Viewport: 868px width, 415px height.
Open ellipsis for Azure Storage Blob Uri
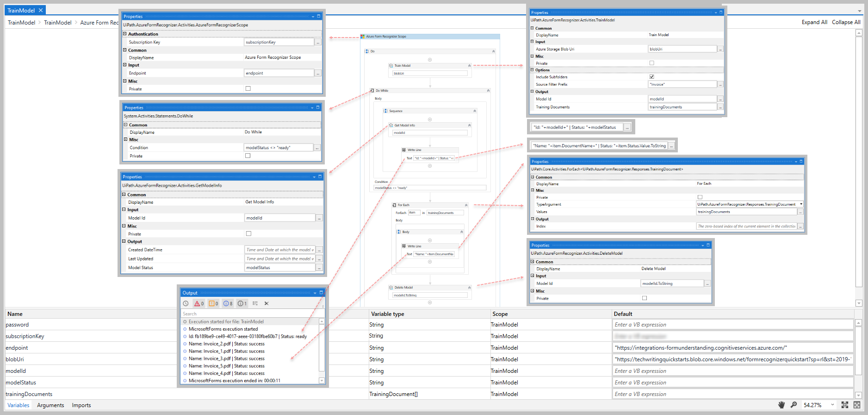click(x=720, y=49)
